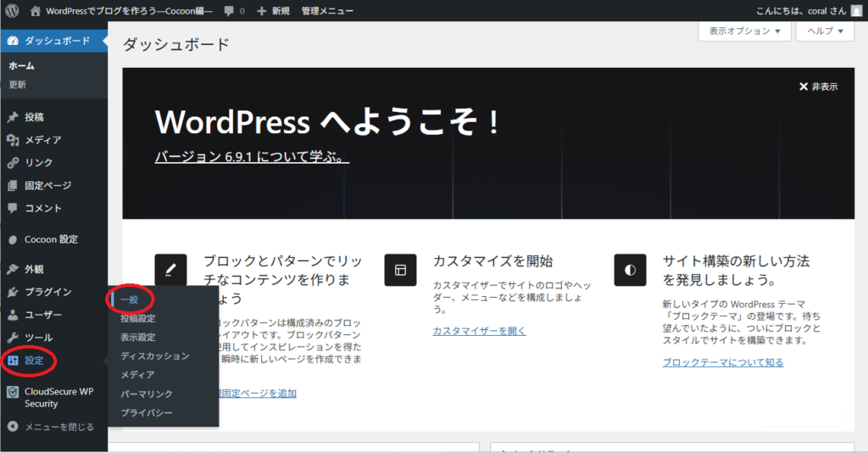The image size is (868, 453).
Task: Select プライバシー in the 設定 submenu
Action: (x=146, y=412)
